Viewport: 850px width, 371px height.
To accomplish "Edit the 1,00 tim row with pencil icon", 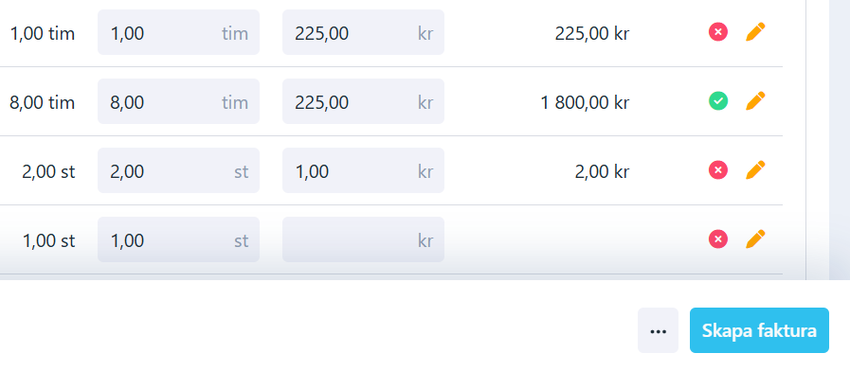I will (x=756, y=32).
